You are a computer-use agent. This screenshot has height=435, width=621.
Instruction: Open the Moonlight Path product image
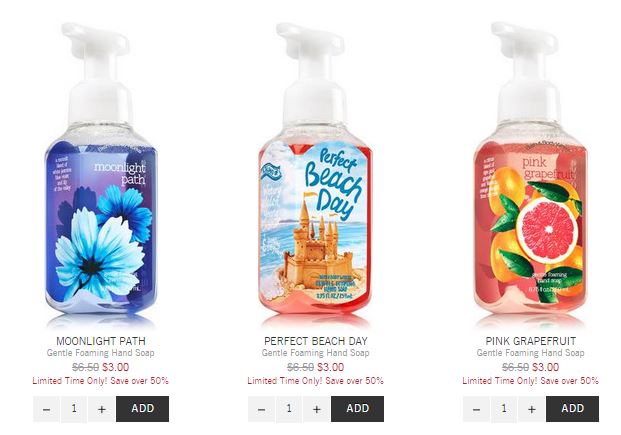pos(101,172)
